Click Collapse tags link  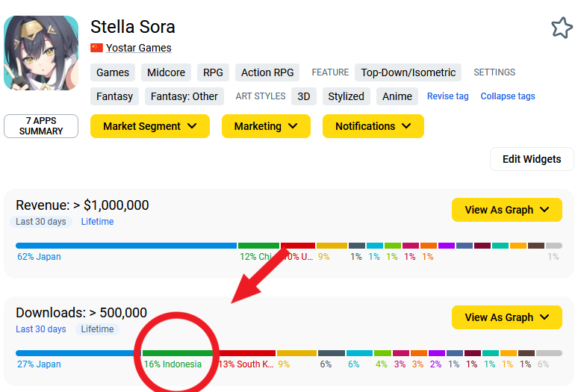(508, 96)
